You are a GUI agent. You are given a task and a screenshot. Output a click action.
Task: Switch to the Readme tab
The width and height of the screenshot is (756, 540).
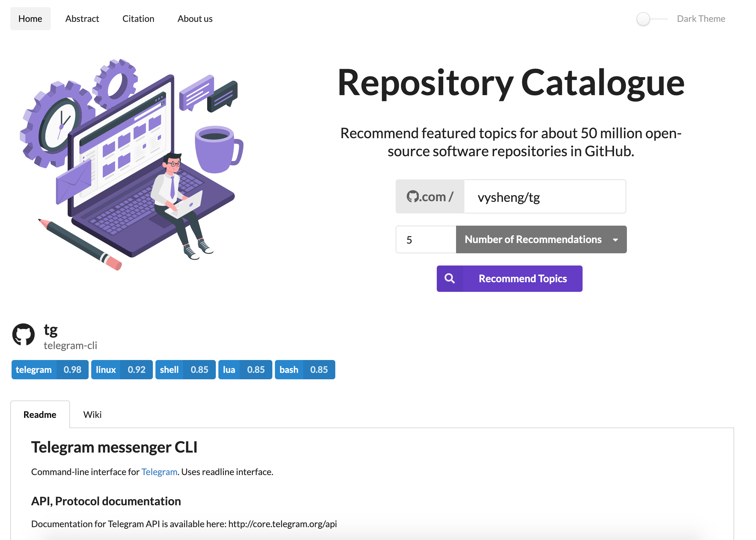[x=40, y=415]
